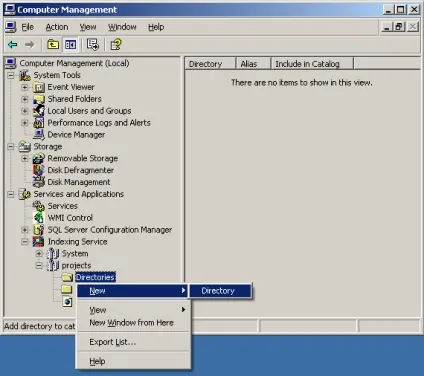The width and height of the screenshot is (424, 376).
Task: Click the Disk Management icon
Action: (39, 182)
